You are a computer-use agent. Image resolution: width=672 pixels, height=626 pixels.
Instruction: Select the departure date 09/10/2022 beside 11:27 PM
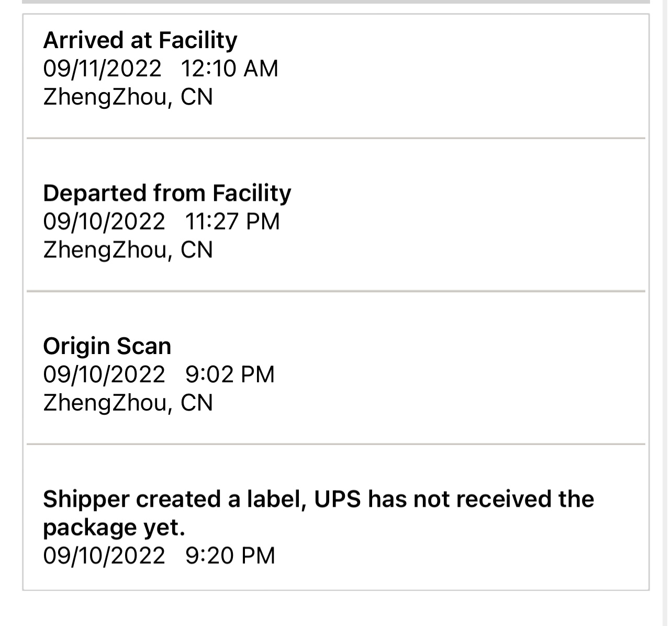coord(104,221)
